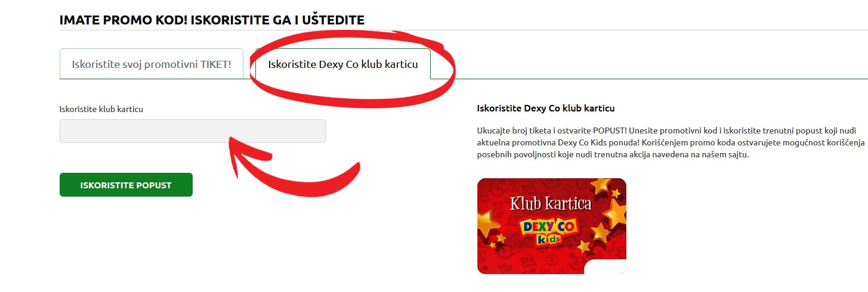The width and height of the screenshot is (868, 292).
Task: Click the large gold star beside Klub kartica text
Action: (614, 213)
